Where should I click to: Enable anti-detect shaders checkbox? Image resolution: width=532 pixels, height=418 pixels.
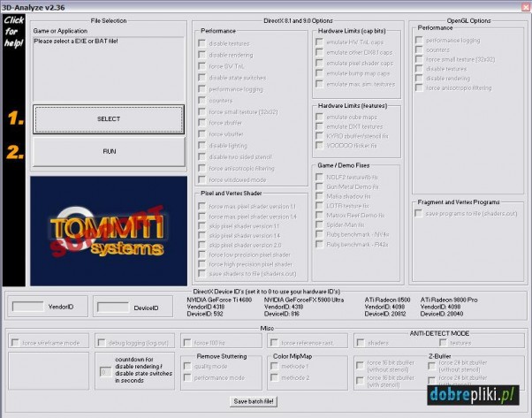pyautogui.click(x=361, y=343)
